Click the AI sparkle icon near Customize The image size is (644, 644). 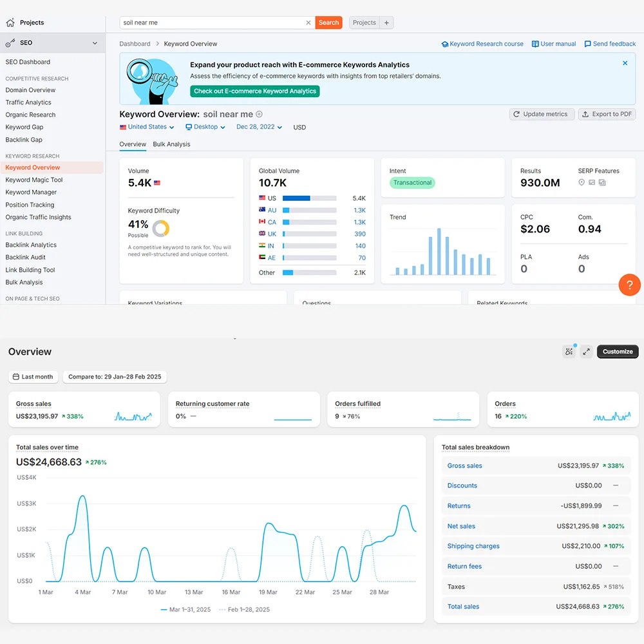point(569,352)
